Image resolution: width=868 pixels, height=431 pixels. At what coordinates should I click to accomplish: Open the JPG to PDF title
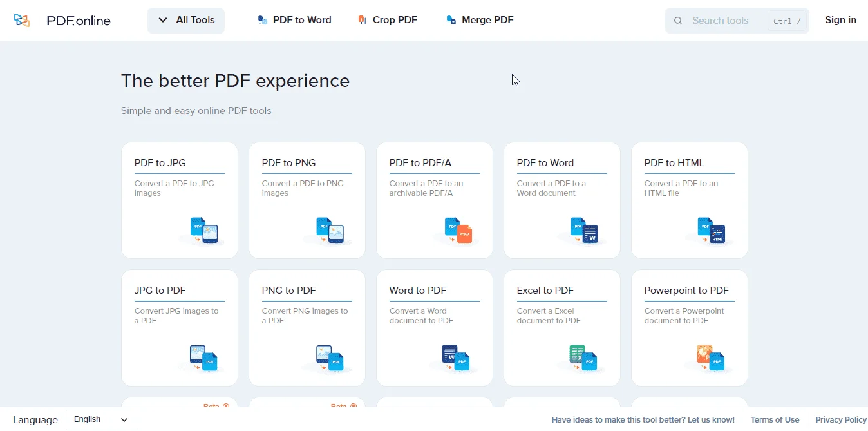pyautogui.click(x=160, y=291)
